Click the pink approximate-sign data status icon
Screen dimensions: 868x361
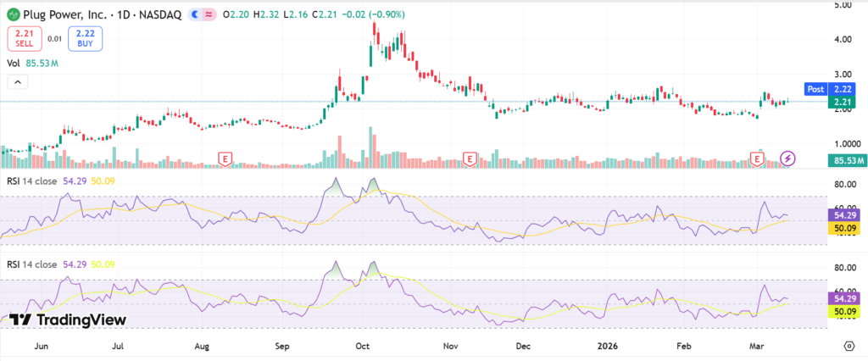(209, 14)
